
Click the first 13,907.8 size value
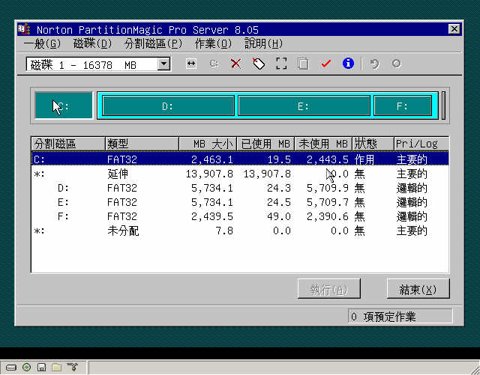click(209, 174)
